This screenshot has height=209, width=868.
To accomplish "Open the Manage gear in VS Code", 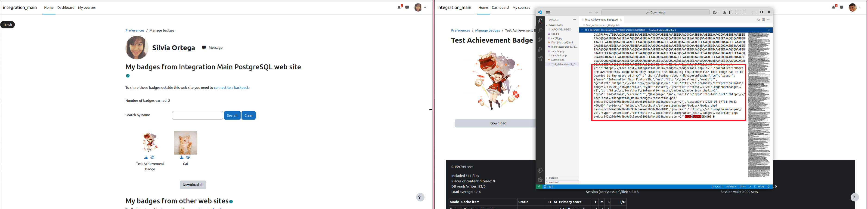I will [x=540, y=180].
